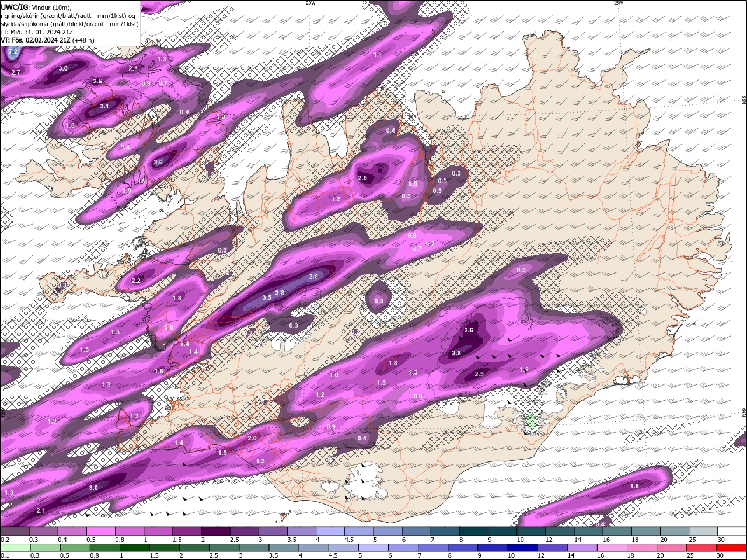The height and width of the screenshot is (560, 747).
Task: Pick the red swatch ending the lower legend
Action: (732, 548)
